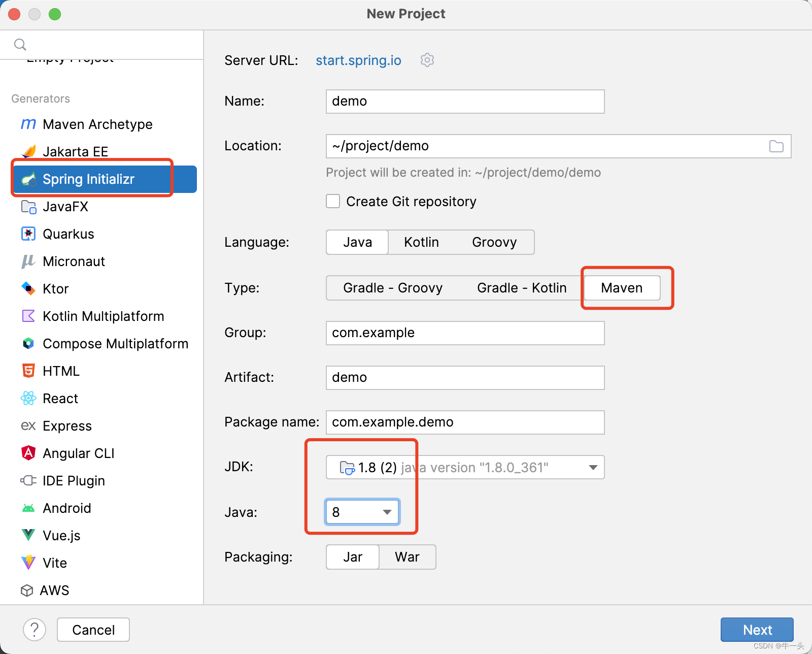This screenshot has width=812, height=654.
Task: Choose Gradle - Groovy build type
Action: pyautogui.click(x=393, y=288)
